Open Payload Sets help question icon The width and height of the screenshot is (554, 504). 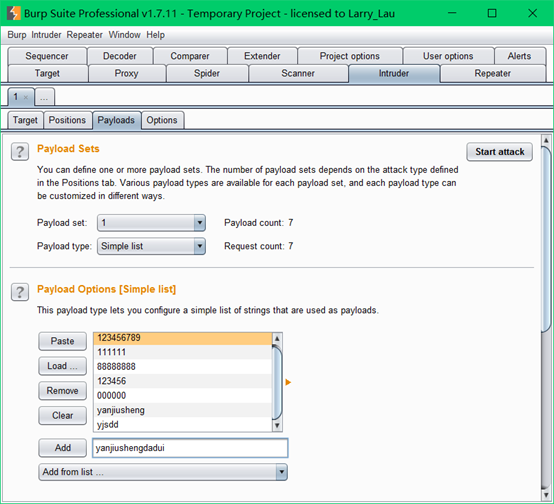(20, 152)
